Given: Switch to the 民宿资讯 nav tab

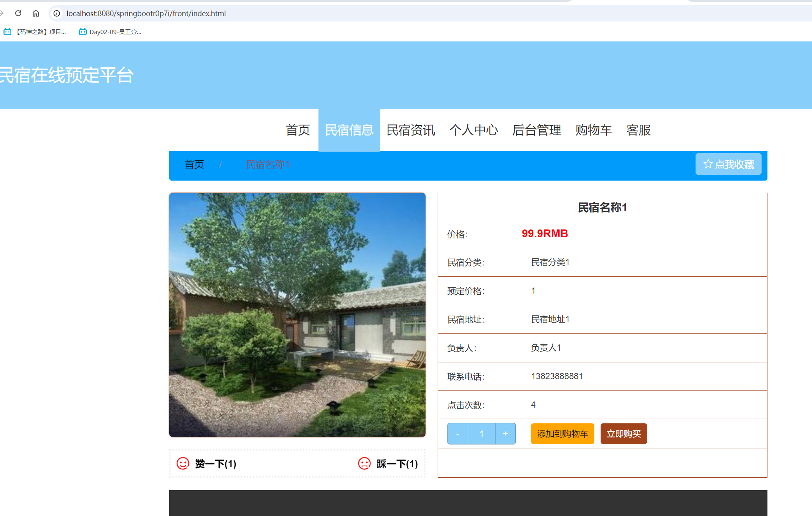Looking at the screenshot, I should tap(410, 130).
